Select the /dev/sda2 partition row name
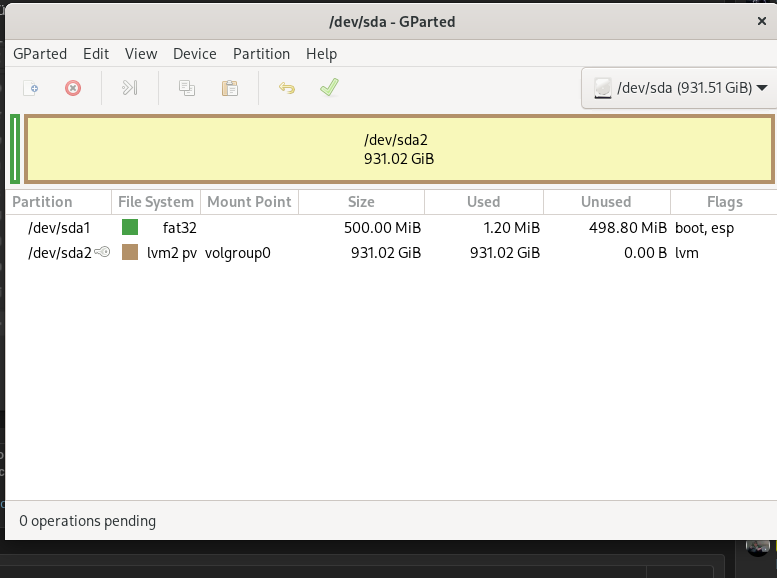This screenshot has width=777, height=578. coord(59,253)
